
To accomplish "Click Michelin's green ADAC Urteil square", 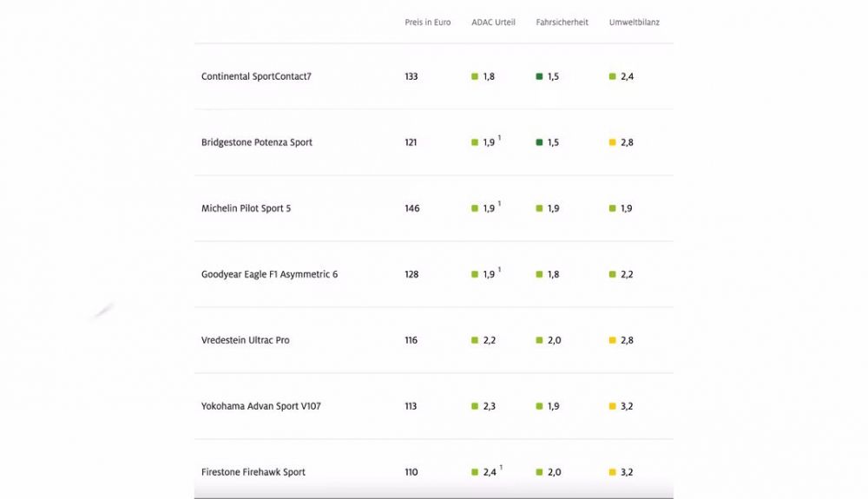I will coord(475,208).
